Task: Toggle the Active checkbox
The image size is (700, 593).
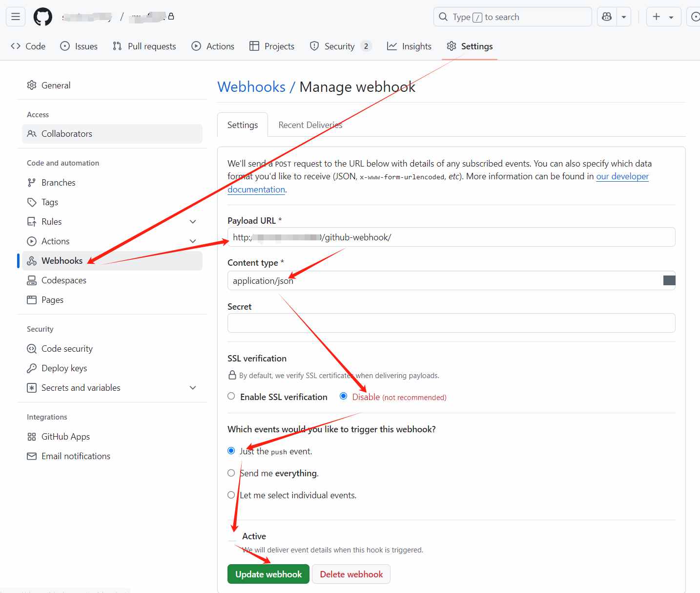Action: [232, 536]
